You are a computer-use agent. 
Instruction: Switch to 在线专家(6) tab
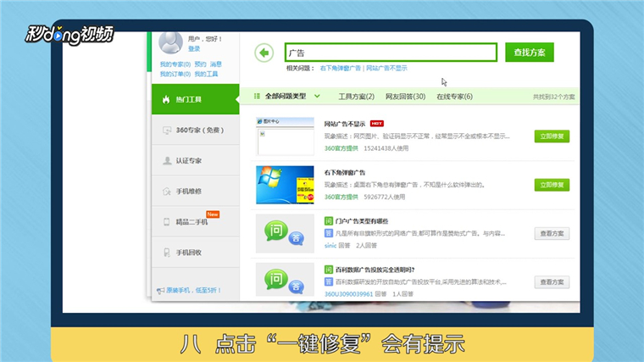coord(454,97)
